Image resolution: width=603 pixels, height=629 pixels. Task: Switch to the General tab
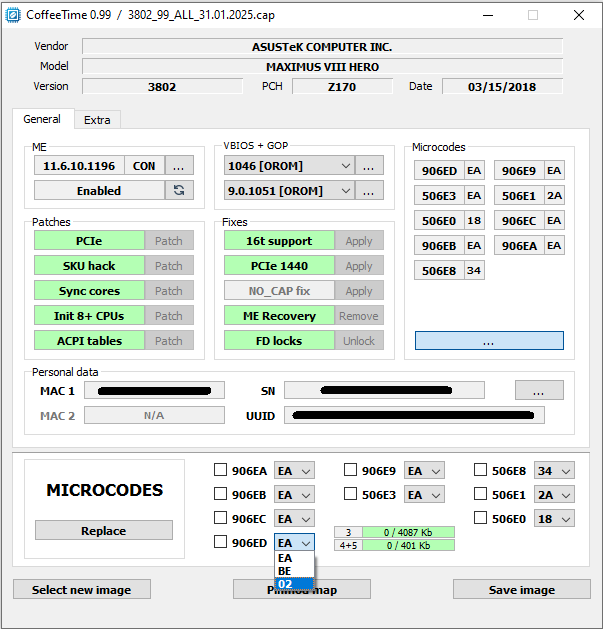[x=42, y=119]
